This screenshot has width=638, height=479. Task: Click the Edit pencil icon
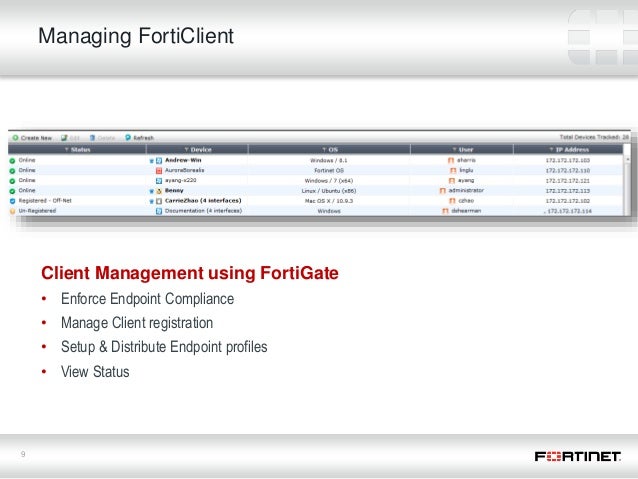[x=64, y=138]
